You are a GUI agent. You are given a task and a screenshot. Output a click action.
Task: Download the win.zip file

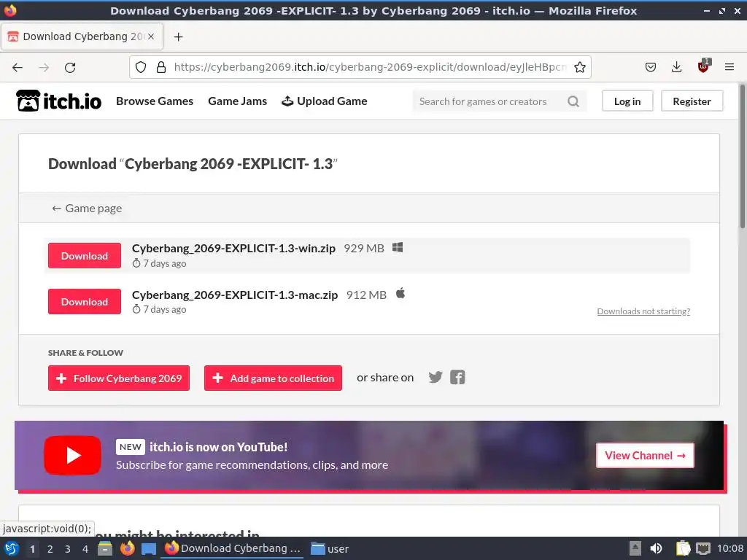(x=85, y=256)
